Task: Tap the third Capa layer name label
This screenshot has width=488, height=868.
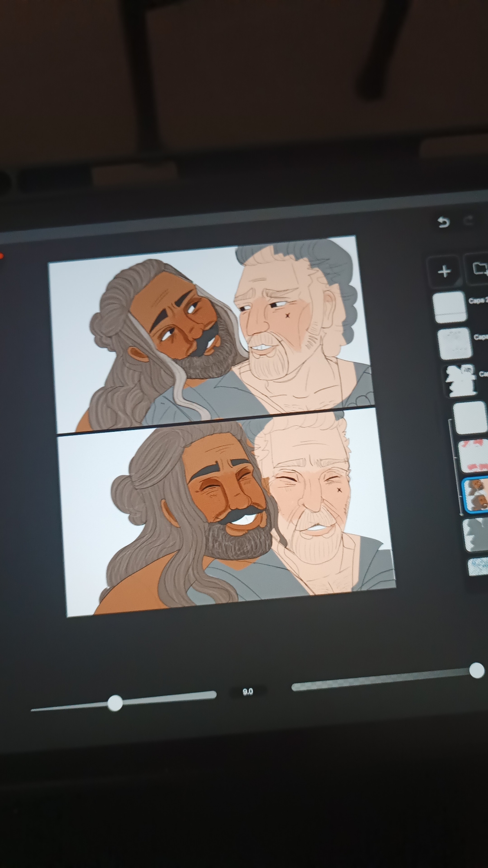Action: [x=483, y=374]
